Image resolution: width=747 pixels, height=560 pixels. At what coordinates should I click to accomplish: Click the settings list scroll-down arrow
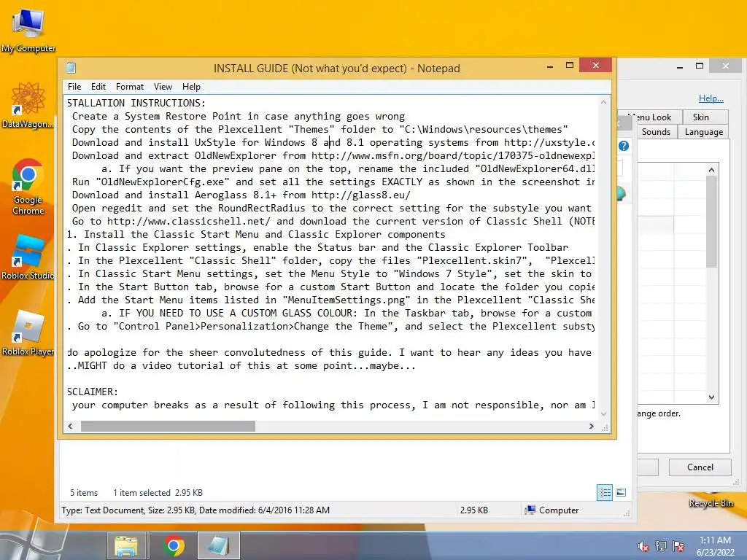coord(712,397)
